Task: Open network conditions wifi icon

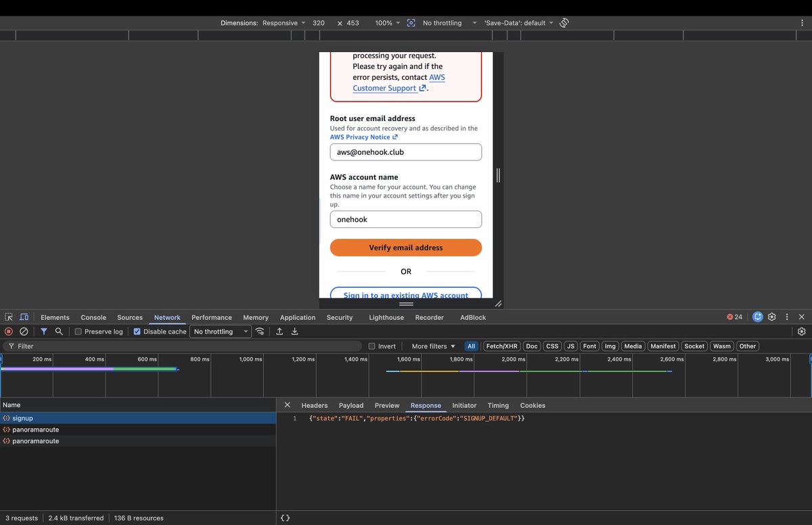Action: pos(260,332)
